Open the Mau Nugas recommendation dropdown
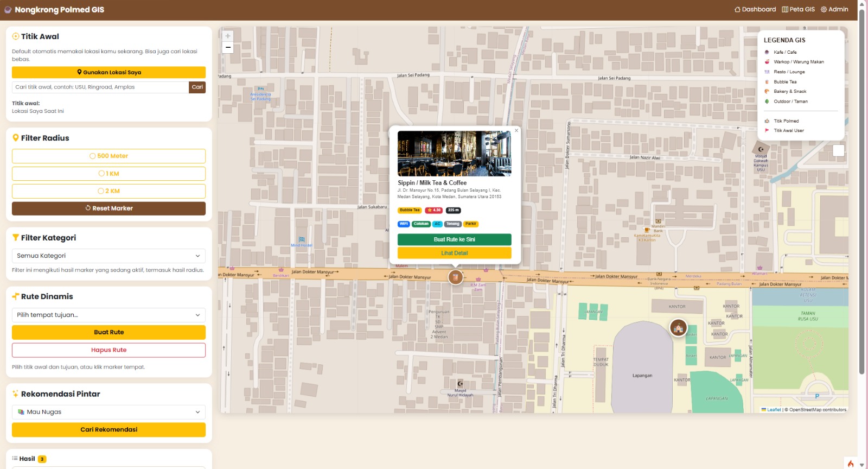The height and width of the screenshot is (469, 868). coord(108,412)
